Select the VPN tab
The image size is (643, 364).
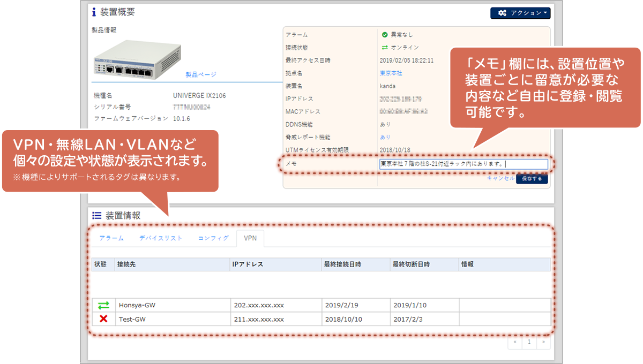pos(250,238)
